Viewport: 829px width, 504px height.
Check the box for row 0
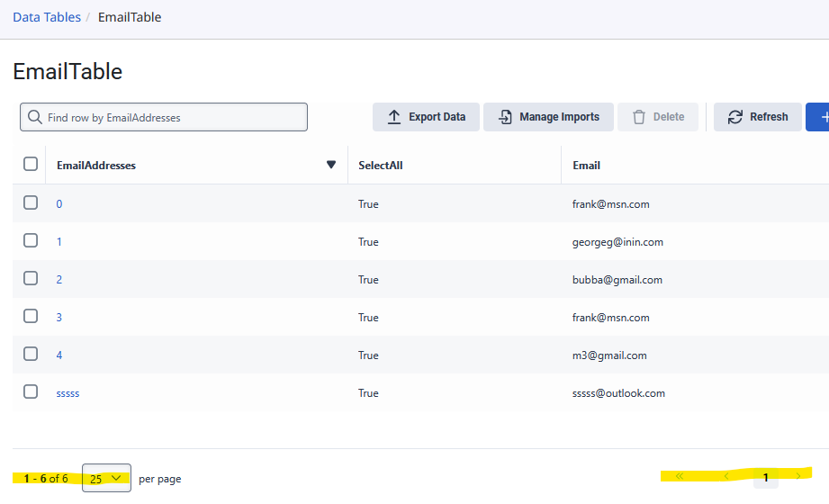pyautogui.click(x=31, y=202)
